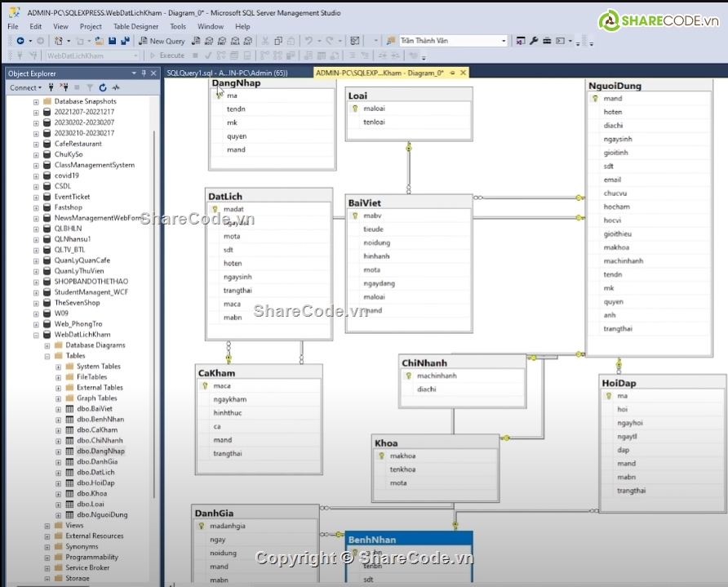Open the Connect dropdown in Object Explorer
728x587 pixels.
25,87
